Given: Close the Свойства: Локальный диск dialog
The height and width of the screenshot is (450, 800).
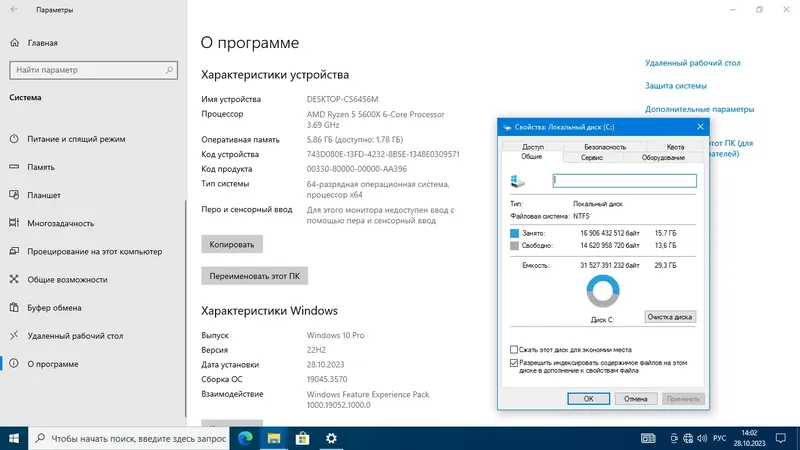Looking at the screenshot, I should pyautogui.click(x=700, y=127).
